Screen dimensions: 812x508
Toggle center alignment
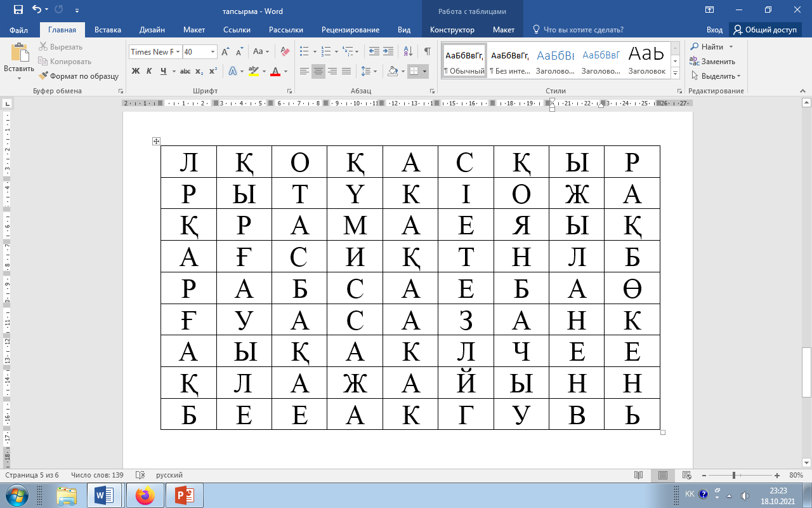(318, 71)
